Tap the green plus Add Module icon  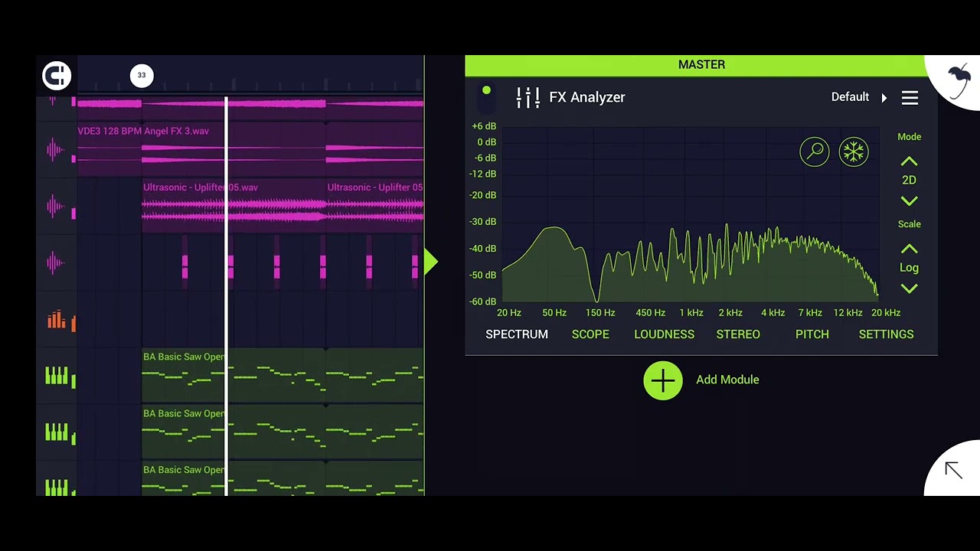click(663, 380)
